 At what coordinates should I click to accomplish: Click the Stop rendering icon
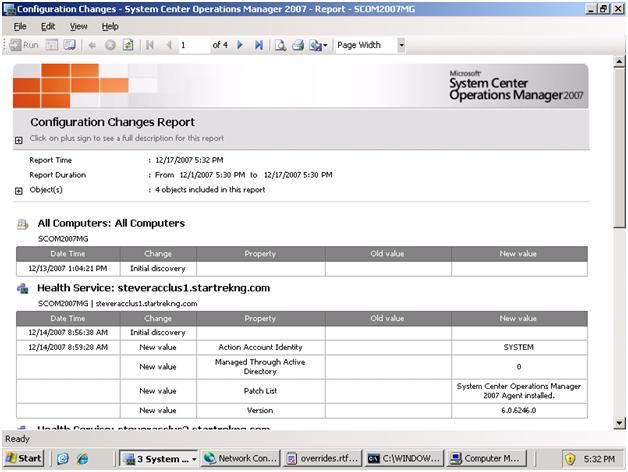point(110,45)
